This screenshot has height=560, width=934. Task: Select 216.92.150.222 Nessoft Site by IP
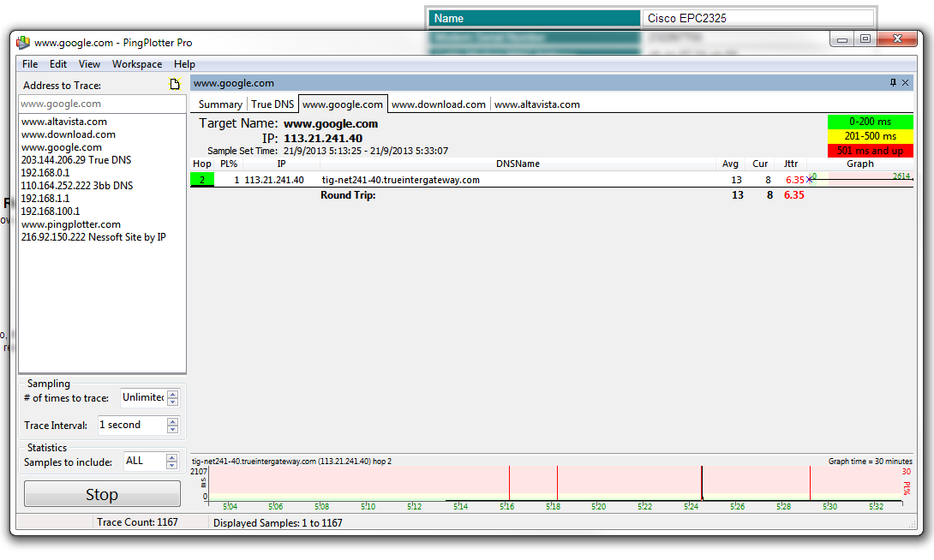coord(93,237)
